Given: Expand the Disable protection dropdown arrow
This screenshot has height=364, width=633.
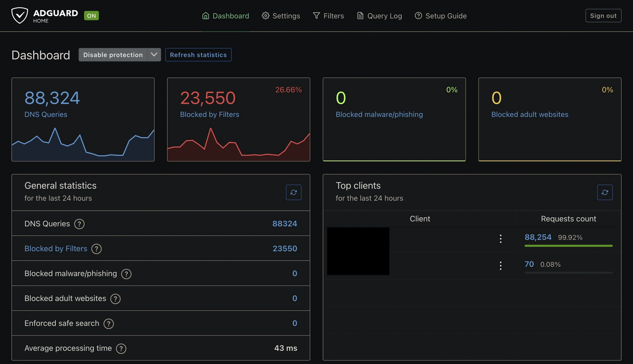Looking at the screenshot, I should pyautogui.click(x=154, y=55).
